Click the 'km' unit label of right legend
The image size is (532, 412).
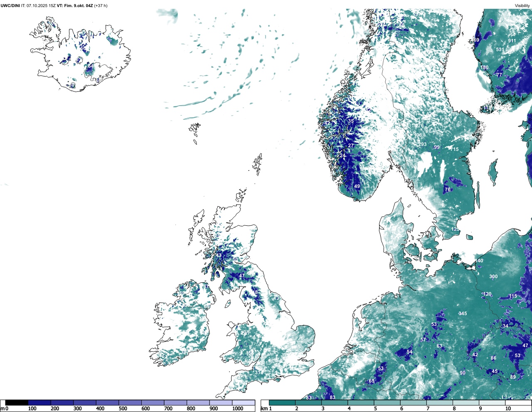pyautogui.click(x=264, y=409)
